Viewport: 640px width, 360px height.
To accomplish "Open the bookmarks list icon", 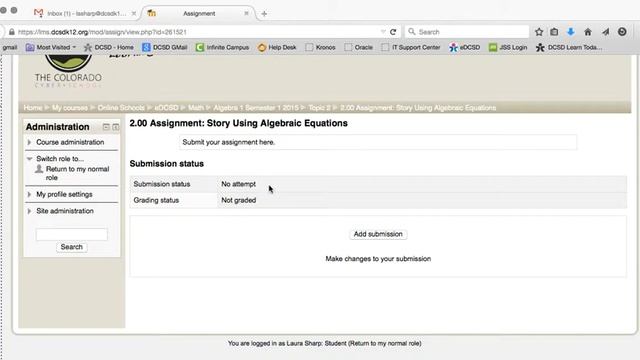I will pyautogui.click(x=554, y=32).
